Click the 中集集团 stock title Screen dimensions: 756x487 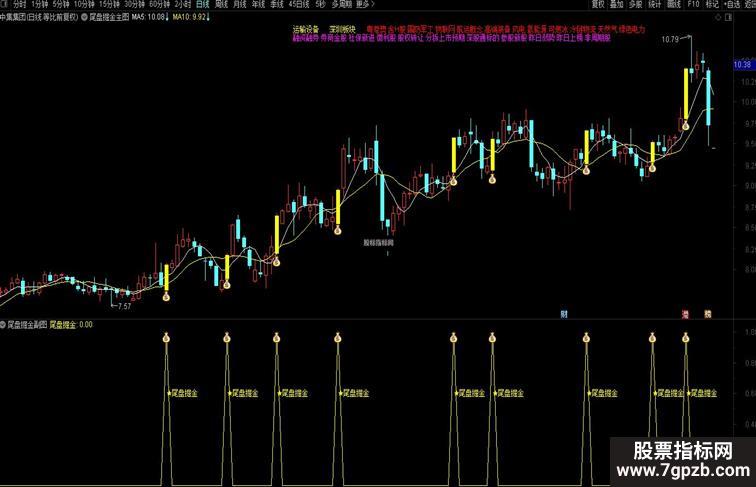(13, 17)
